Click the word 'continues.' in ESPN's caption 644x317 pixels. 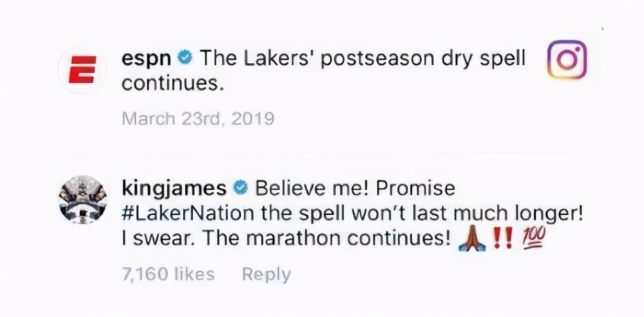click(173, 84)
